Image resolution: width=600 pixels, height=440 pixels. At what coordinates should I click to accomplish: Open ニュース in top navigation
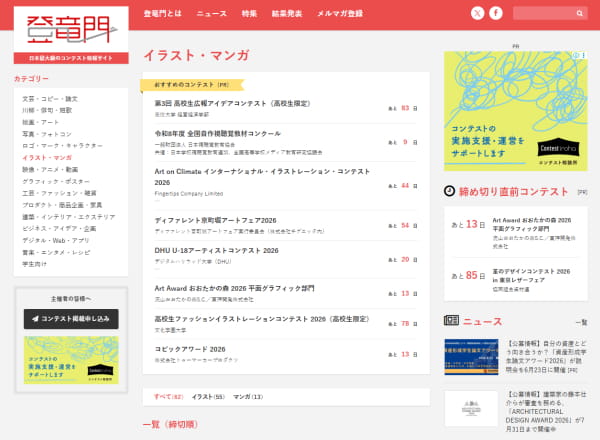click(212, 14)
